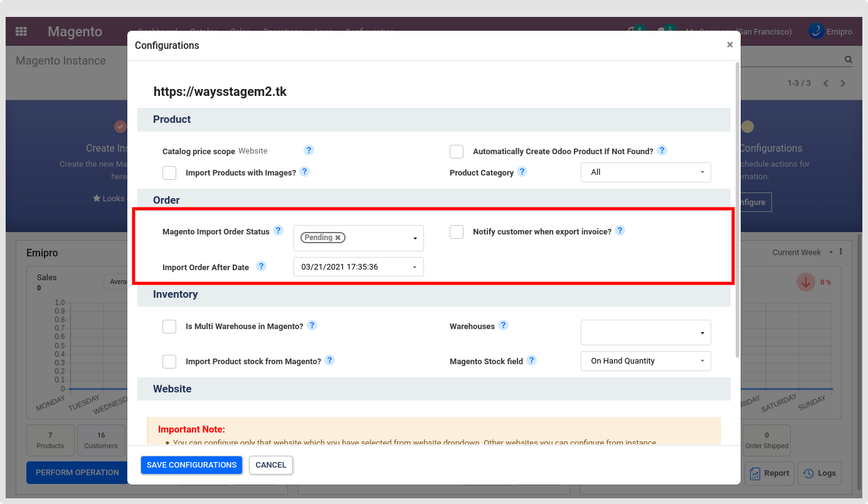Click the Cancel button
The height and width of the screenshot is (504, 868).
[271, 465]
